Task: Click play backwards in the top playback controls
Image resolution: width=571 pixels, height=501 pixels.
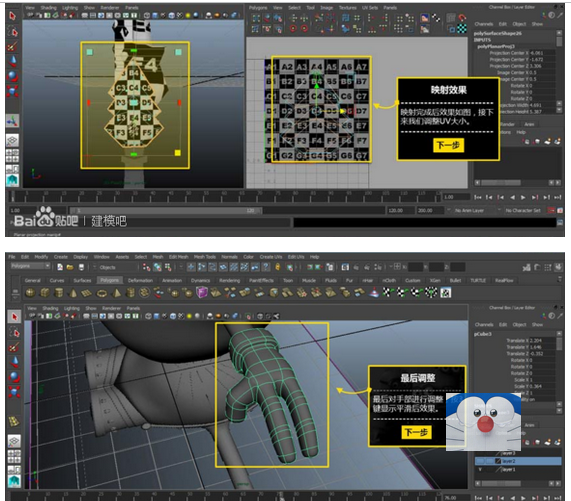Action: coord(512,197)
